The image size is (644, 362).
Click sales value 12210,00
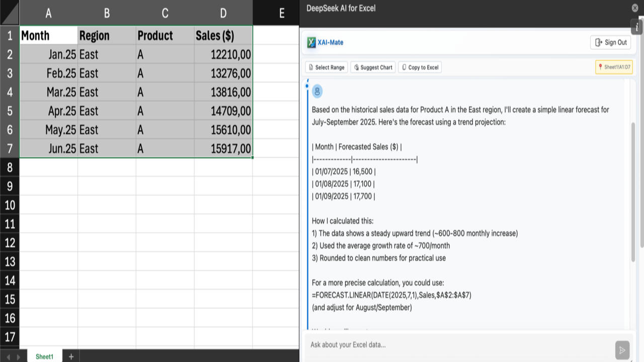coord(223,54)
